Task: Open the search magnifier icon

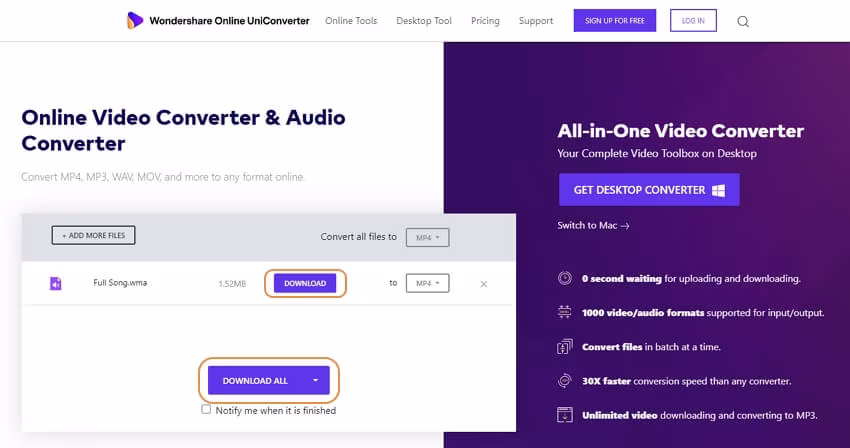Action: click(743, 21)
